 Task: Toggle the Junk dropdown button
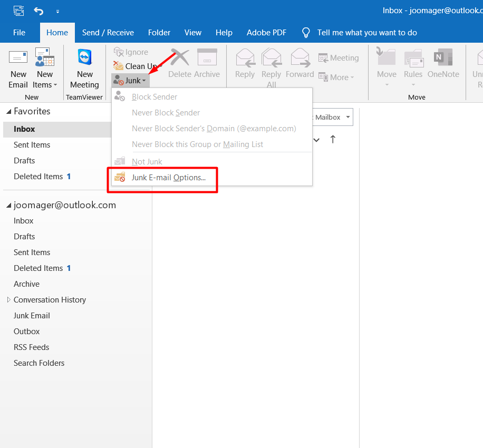130,81
